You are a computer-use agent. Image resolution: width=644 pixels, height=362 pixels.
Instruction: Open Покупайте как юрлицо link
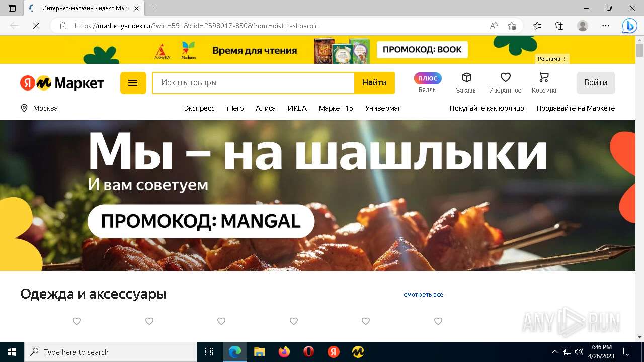tap(487, 108)
